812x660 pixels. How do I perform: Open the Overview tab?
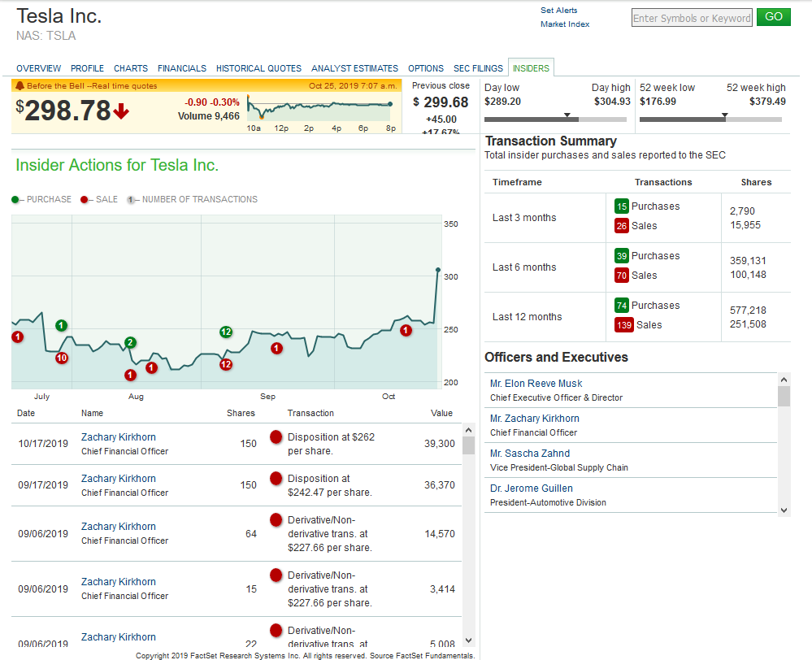pos(38,68)
